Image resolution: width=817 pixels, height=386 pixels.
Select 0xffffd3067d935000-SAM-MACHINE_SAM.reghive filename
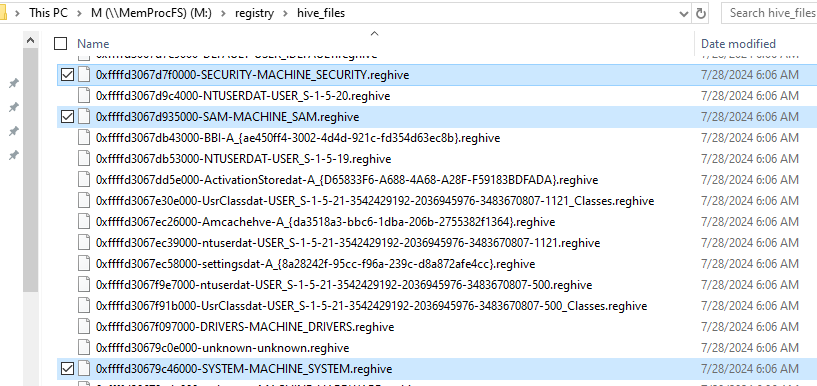click(227, 117)
